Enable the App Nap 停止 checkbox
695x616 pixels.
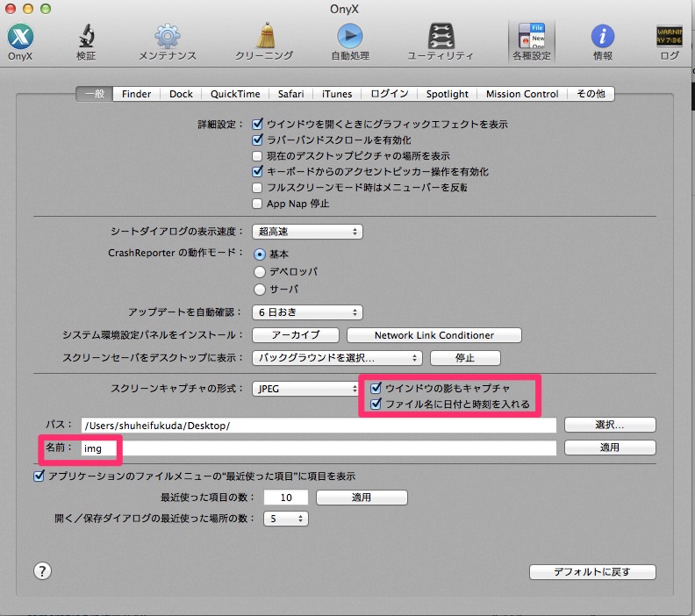pos(257,204)
